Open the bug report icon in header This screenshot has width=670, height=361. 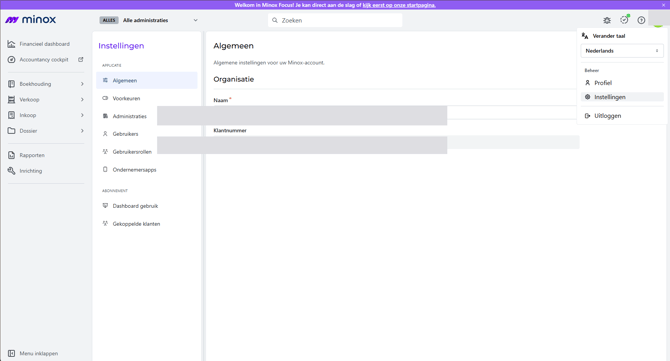click(607, 20)
